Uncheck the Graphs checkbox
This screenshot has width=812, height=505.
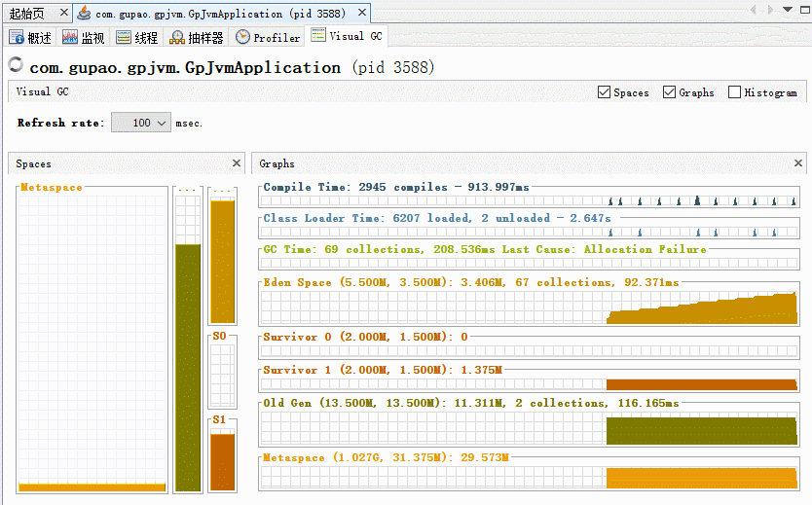point(669,92)
